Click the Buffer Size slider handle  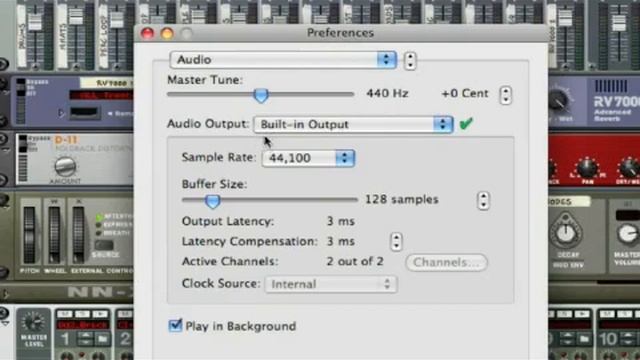click(212, 201)
